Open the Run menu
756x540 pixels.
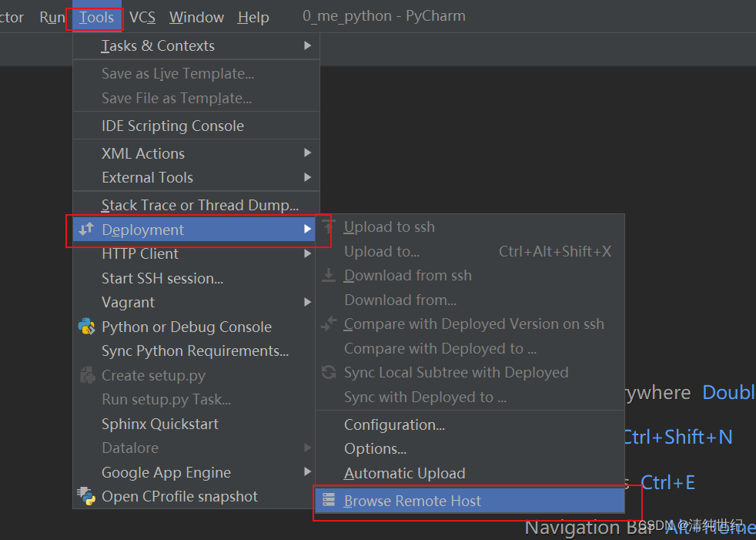[x=52, y=18]
